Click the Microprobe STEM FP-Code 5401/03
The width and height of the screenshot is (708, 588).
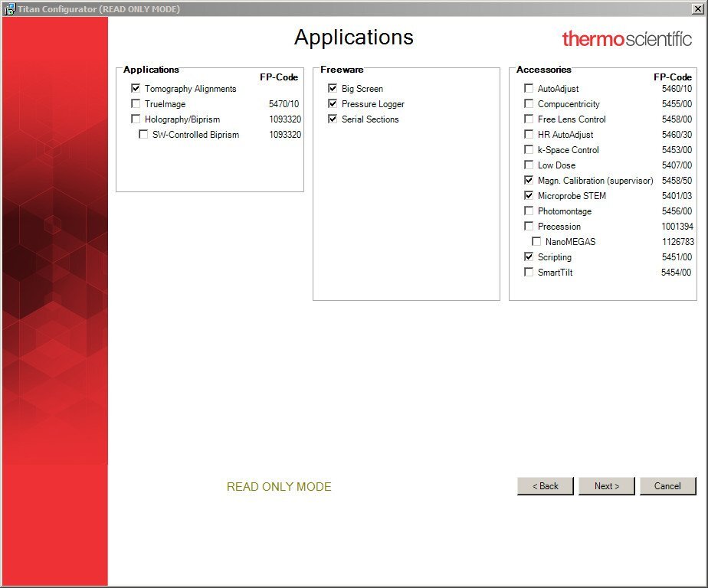[677, 196]
